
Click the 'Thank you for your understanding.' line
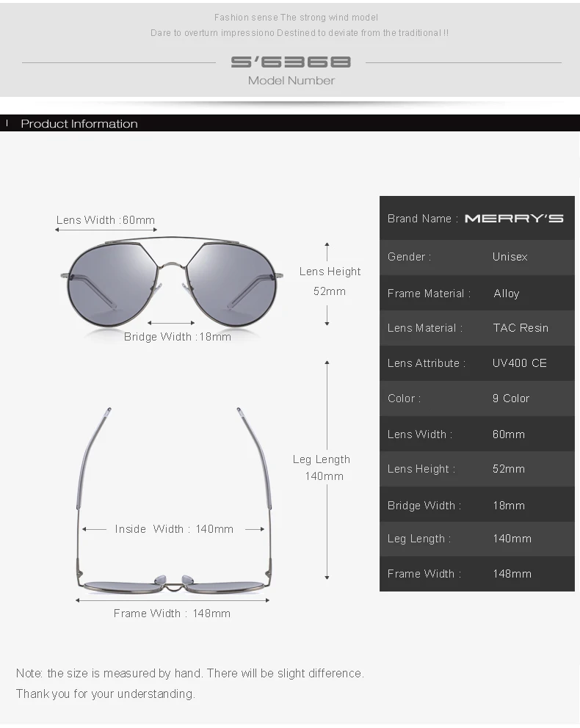(x=106, y=694)
